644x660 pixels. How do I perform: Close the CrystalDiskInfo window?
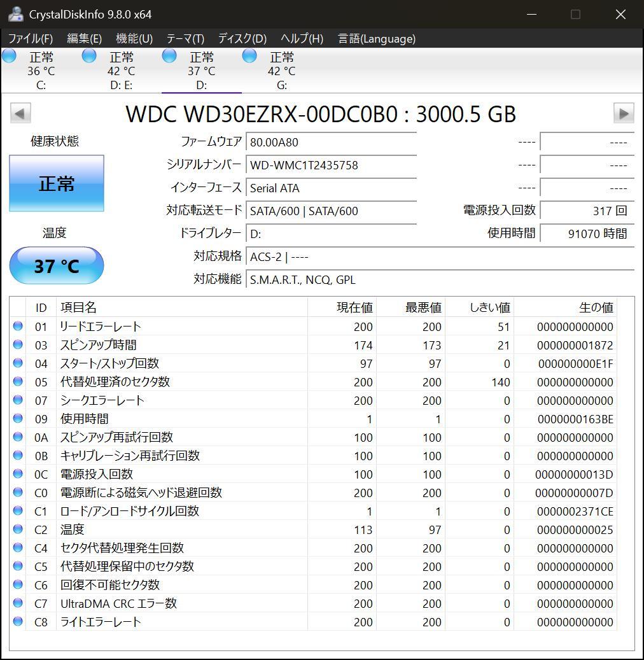click(x=620, y=14)
